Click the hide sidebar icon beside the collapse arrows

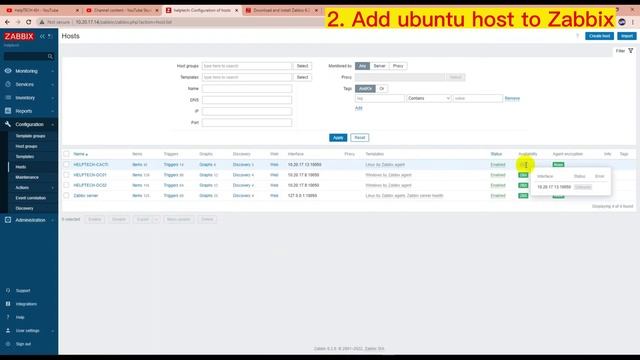coord(50,36)
